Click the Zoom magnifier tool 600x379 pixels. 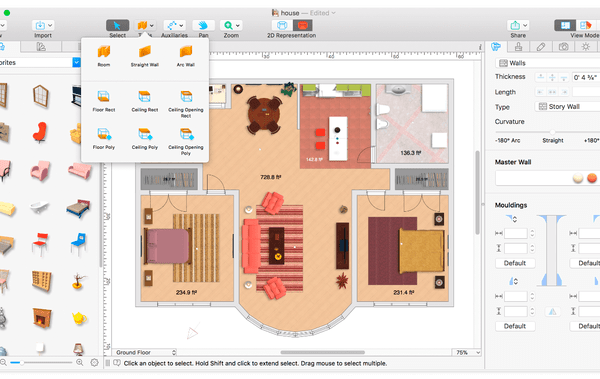pos(228,26)
